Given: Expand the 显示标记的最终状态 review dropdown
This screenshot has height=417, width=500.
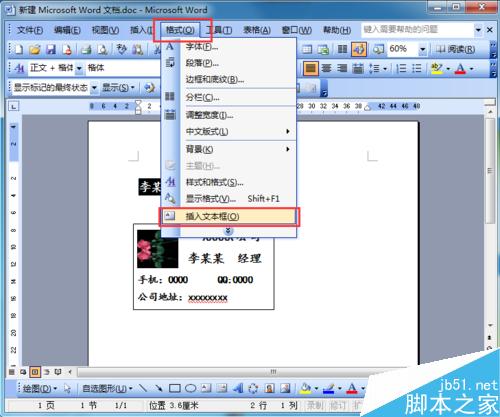Looking at the screenshot, I should (94, 88).
